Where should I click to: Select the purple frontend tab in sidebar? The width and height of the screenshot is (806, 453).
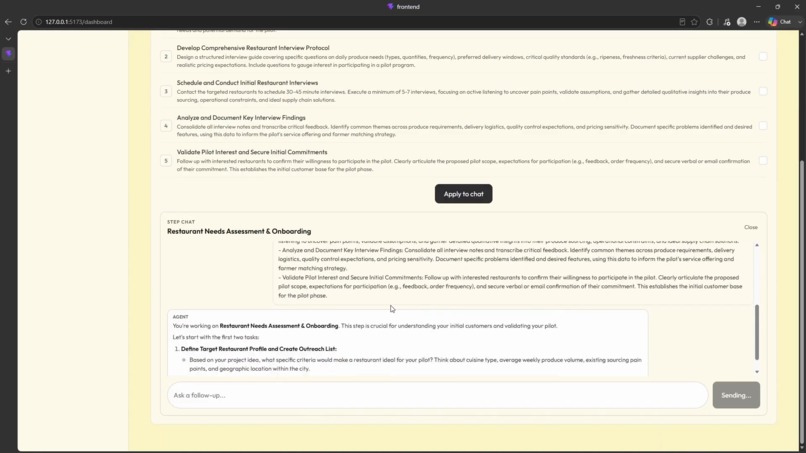click(x=8, y=53)
